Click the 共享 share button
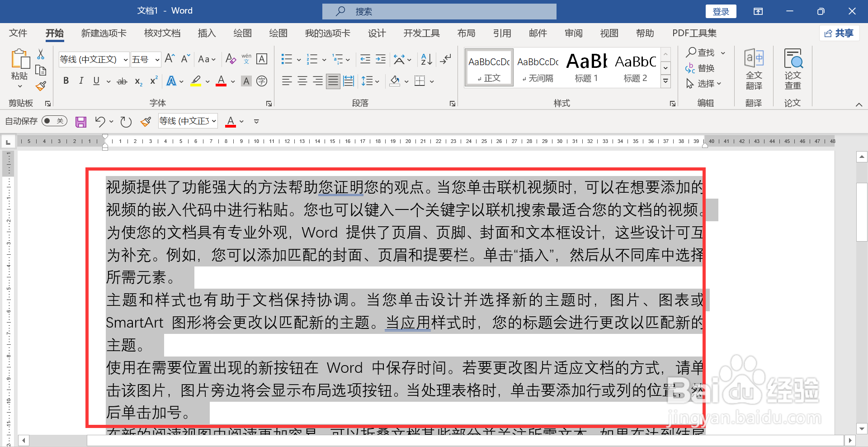 click(839, 33)
